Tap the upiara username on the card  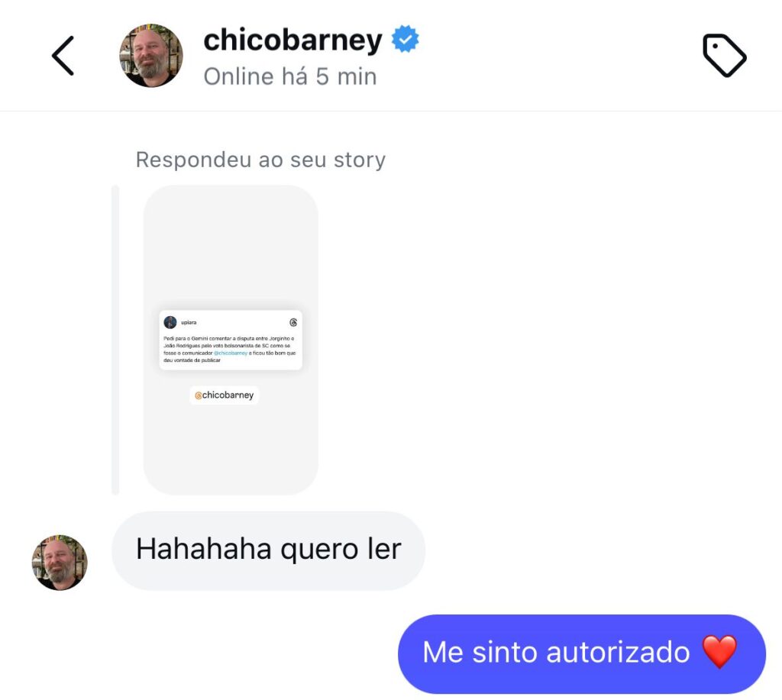189,323
